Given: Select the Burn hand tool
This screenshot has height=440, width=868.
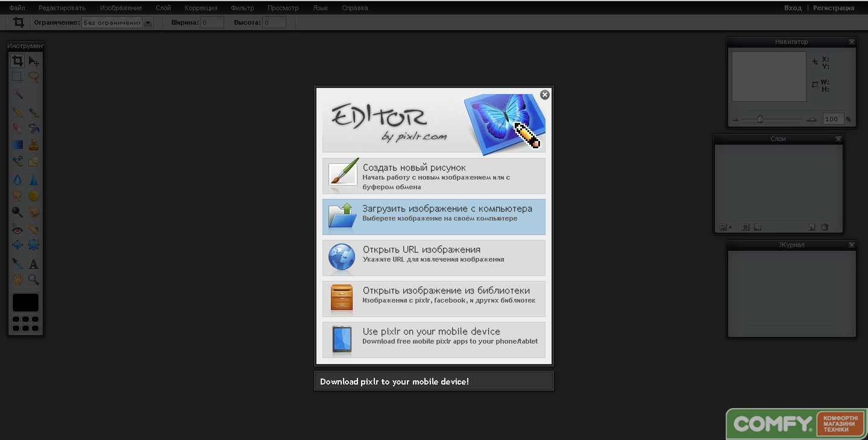Looking at the screenshot, I should pyautogui.click(x=34, y=212).
